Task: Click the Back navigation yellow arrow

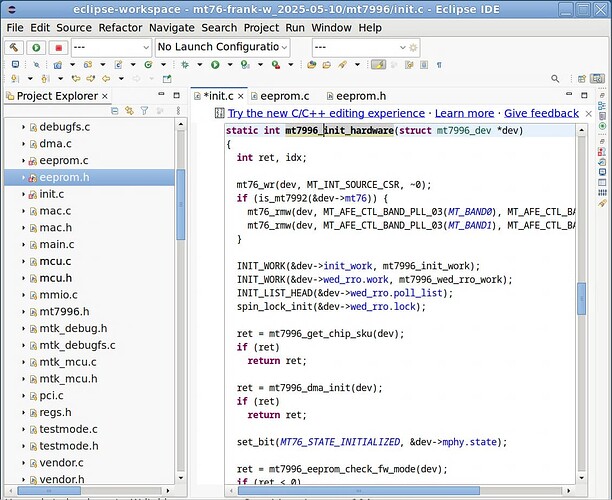Action: coord(106,79)
